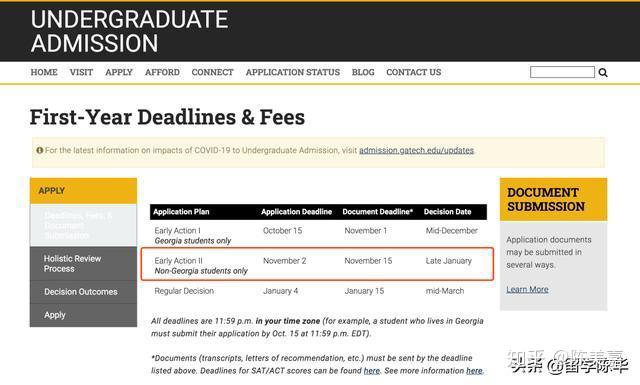The height and width of the screenshot is (385, 640).
Task: Click the Regular Decision cell
Action: (x=184, y=291)
